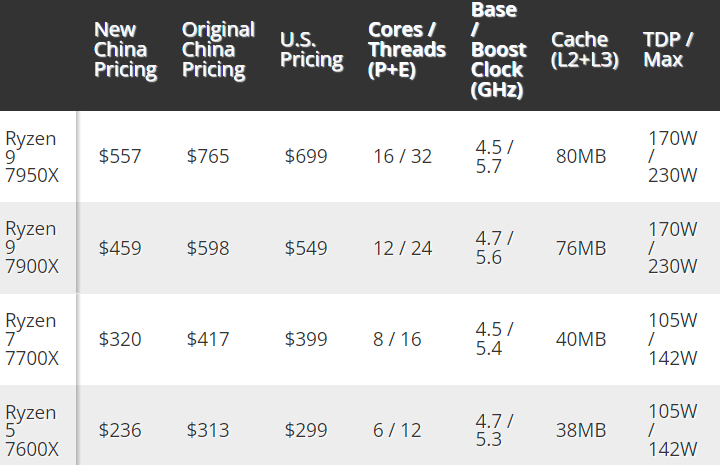This screenshot has height=465, width=720.
Task: Click the 40MB cache value
Action: pos(580,340)
